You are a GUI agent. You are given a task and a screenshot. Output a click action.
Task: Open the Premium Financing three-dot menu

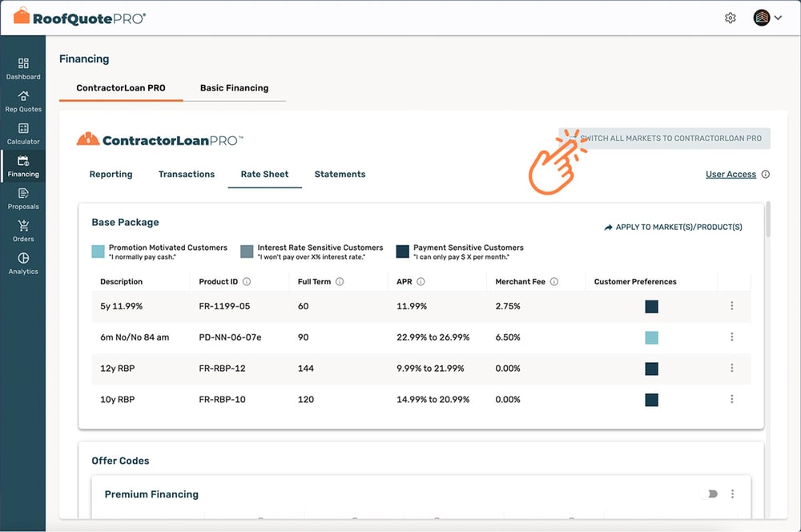[x=733, y=494]
